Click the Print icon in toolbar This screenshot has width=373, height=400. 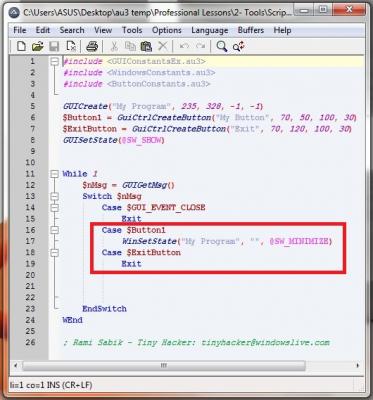pyautogui.click(x=92, y=46)
